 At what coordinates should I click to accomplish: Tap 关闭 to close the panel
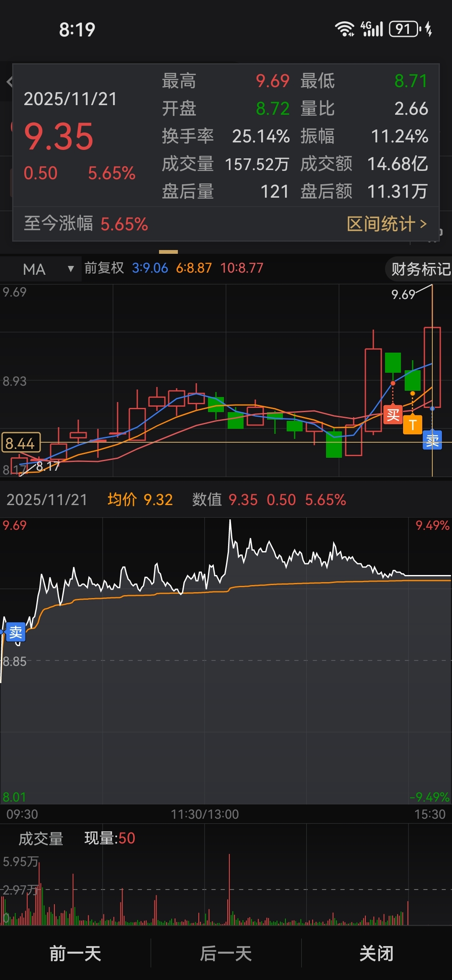[377, 953]
